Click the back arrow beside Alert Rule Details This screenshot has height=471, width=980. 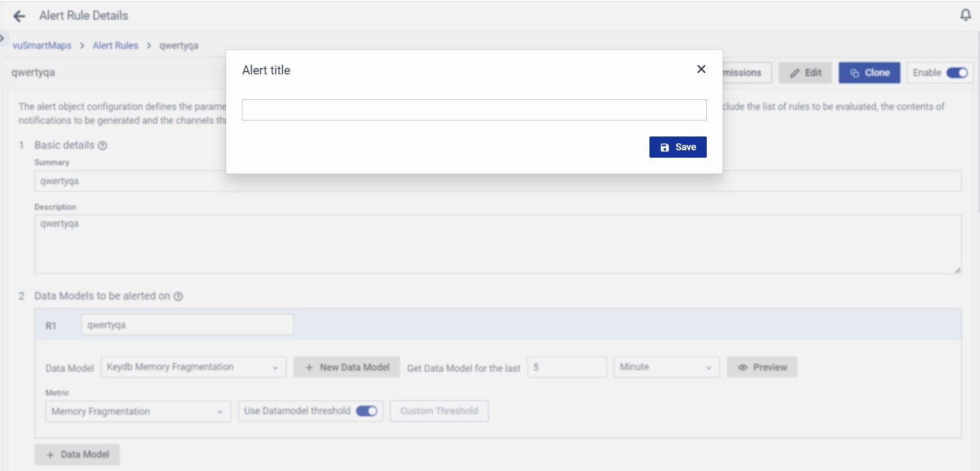(x=19, y=16)
